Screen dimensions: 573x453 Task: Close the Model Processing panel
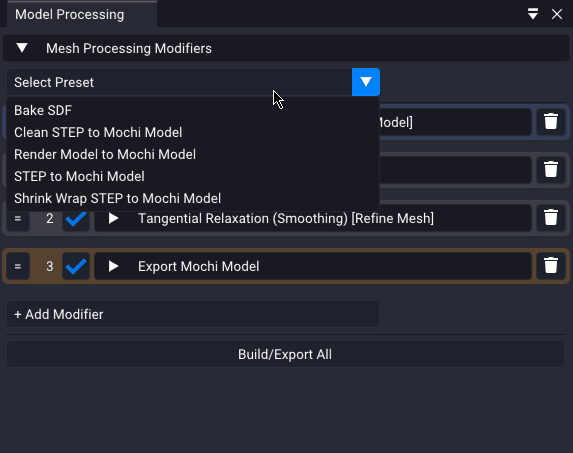coord(557,14)
